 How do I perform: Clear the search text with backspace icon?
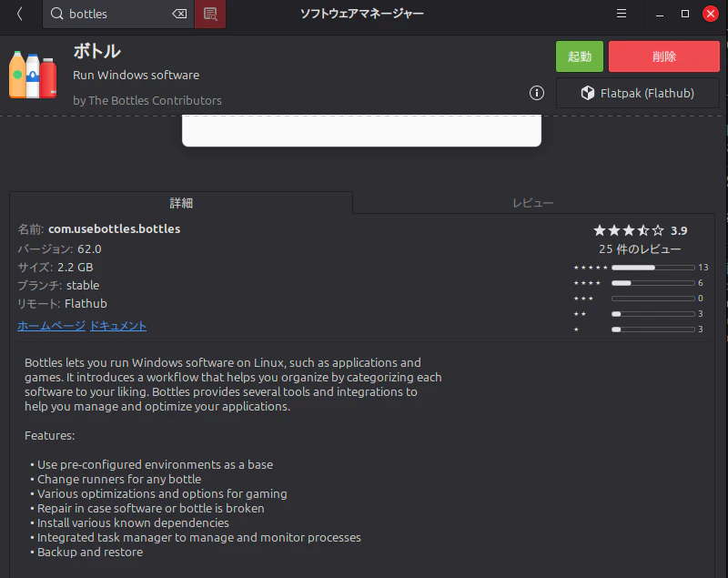tap(179, 14)
